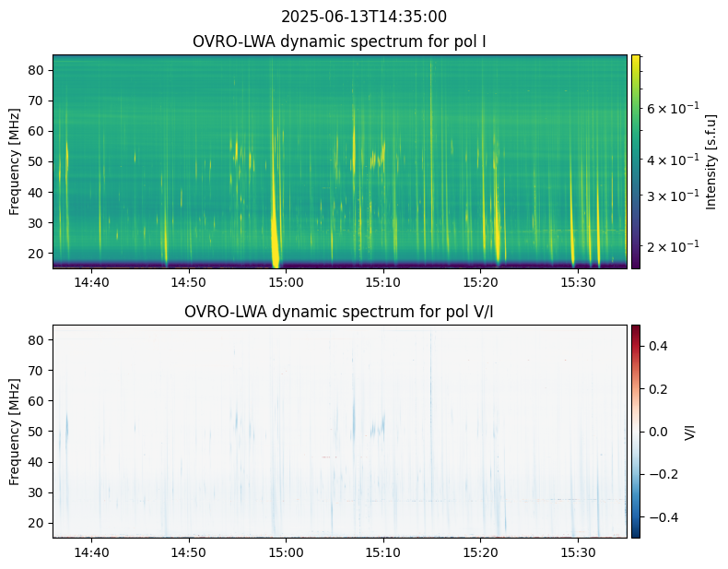The image size is (728, 569).
Task: Click the 2025-06-13T14:35:00 timestamp title
Action: (364, 17)
